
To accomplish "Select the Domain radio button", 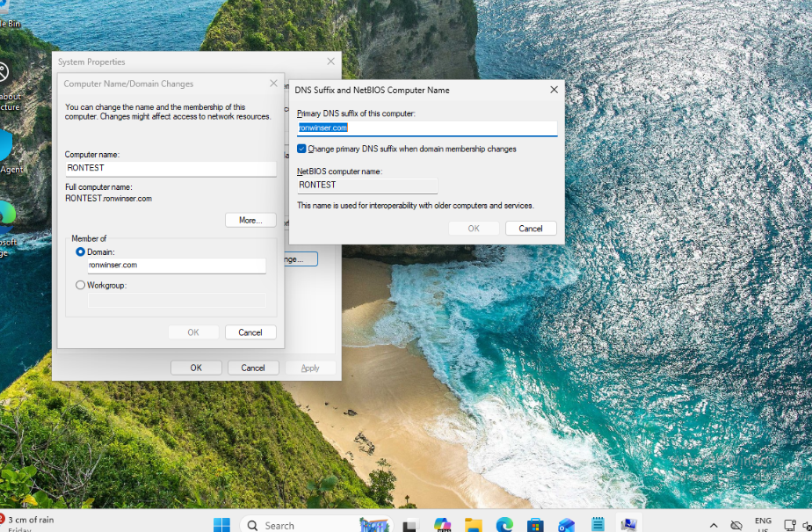I will pos(81,252).
